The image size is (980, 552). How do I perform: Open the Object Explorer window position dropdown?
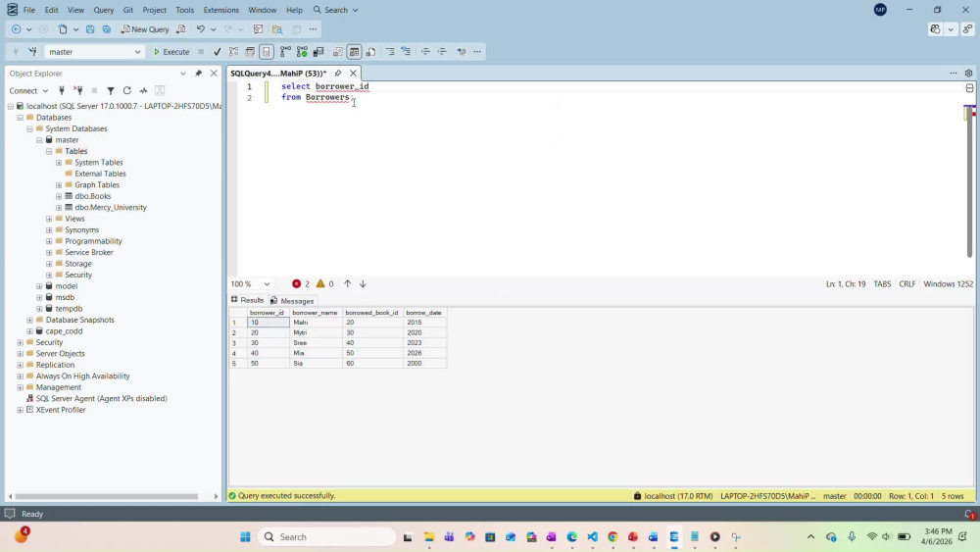click(183, 74)
